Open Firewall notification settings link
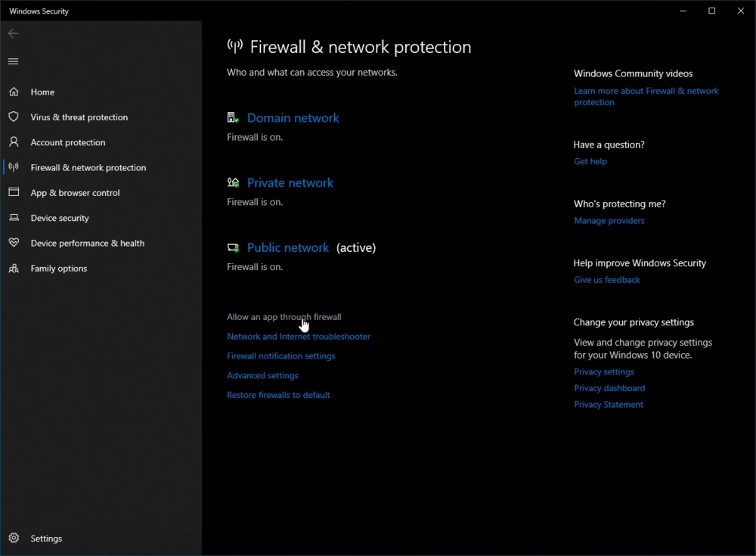Viewport: 756px width, 556px height. click(280, 356)
